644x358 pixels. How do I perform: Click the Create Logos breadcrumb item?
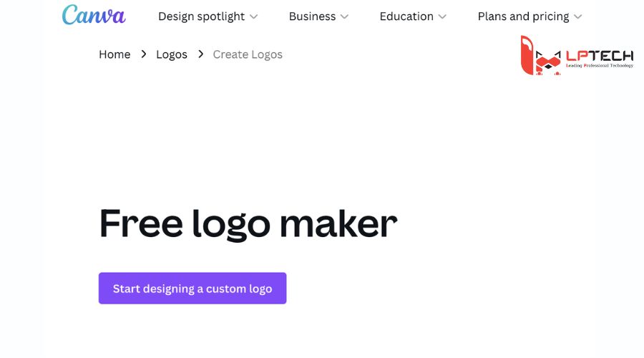[248, 54]
